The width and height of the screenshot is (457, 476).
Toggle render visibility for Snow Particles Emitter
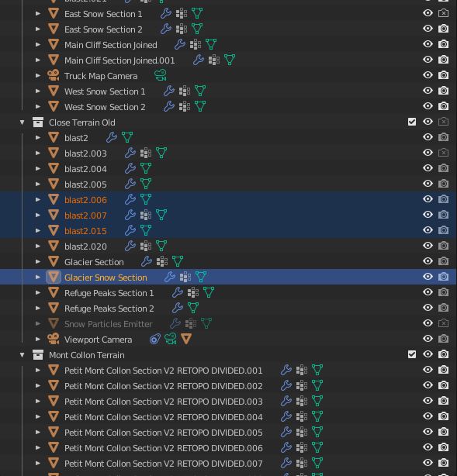pyautogui.click(x=443, y=323)
